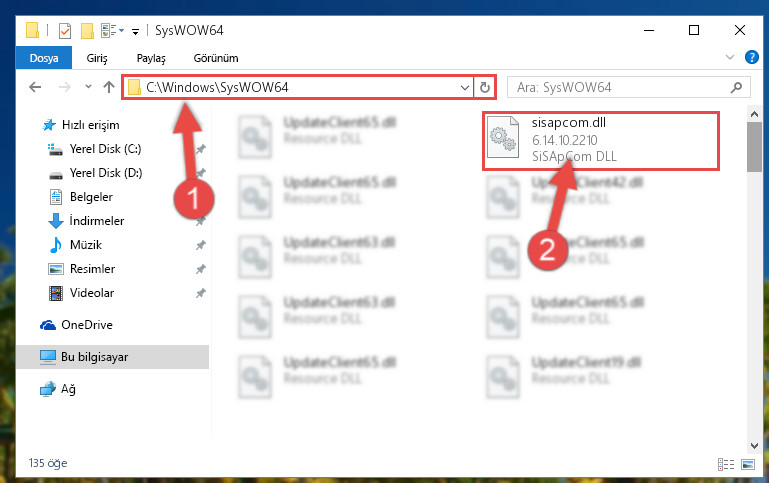
Task: Click the vertical scrollbar down arrow
Action: pyautogui.click(x=754, y=446)
